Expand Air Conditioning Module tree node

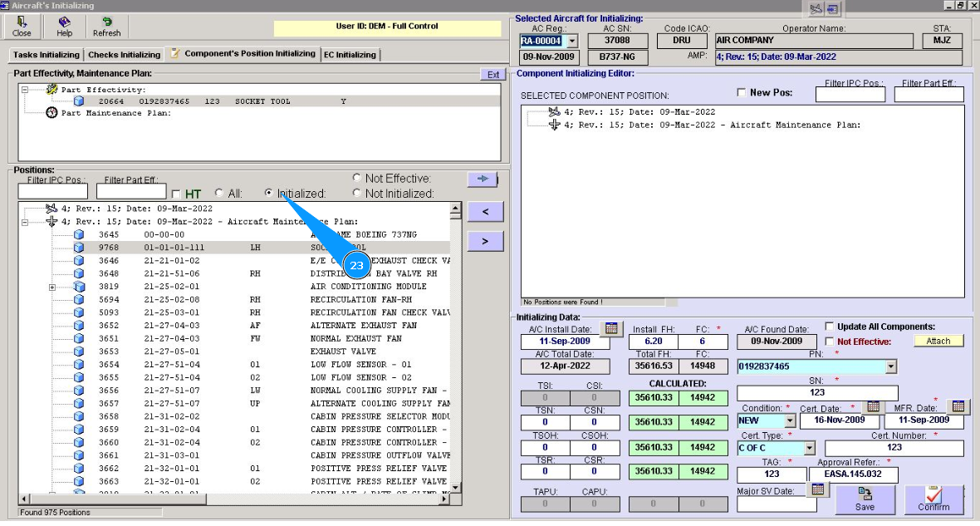pyautogui.click(x=53, y=287)
